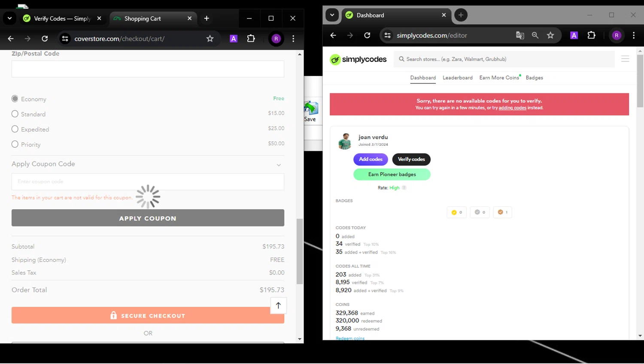644x364 pixels.
Task: Click the Enter coupon code field
Action: point(148,182)
